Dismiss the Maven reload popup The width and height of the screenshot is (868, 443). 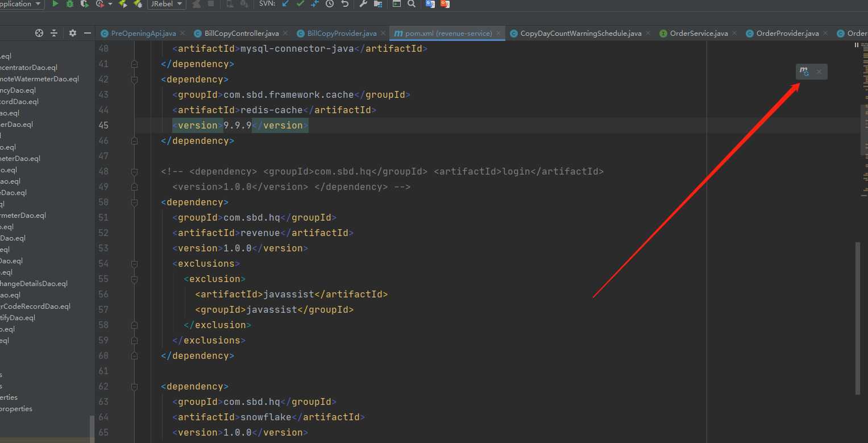[819, 72]
